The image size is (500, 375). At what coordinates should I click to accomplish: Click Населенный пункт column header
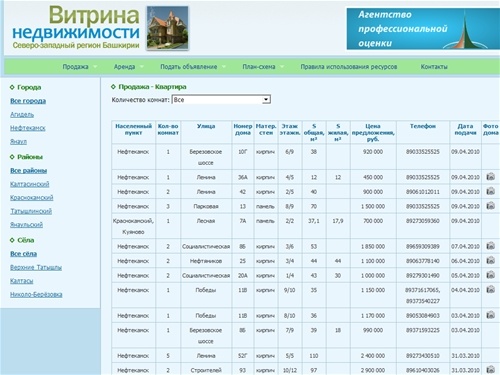[133, 129]
